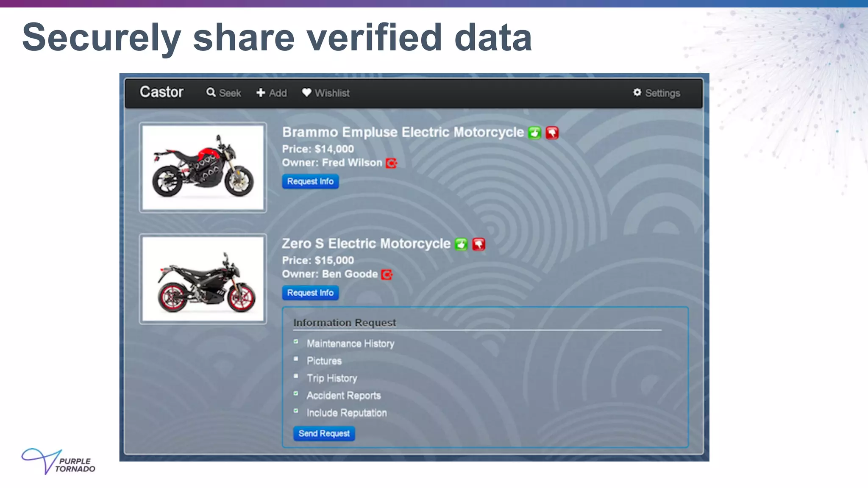868x488 pixels.
Task: Click the Accident Reports label
Action: click(344, 396)
